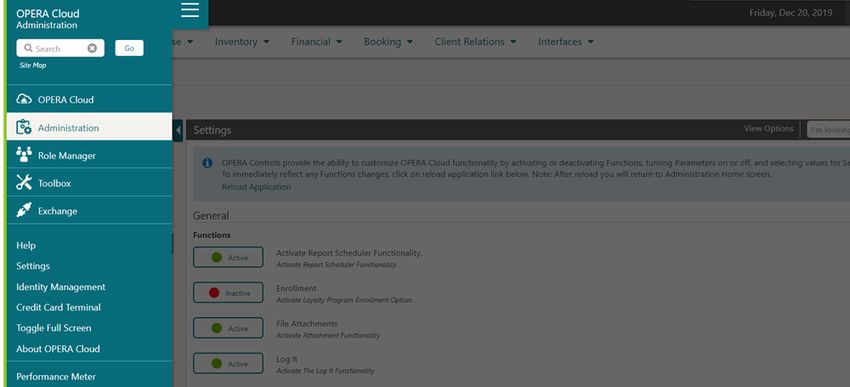Open Toolbox from the side menu
The width and height of the screenshot is (850, 387).
coord(89,183)
